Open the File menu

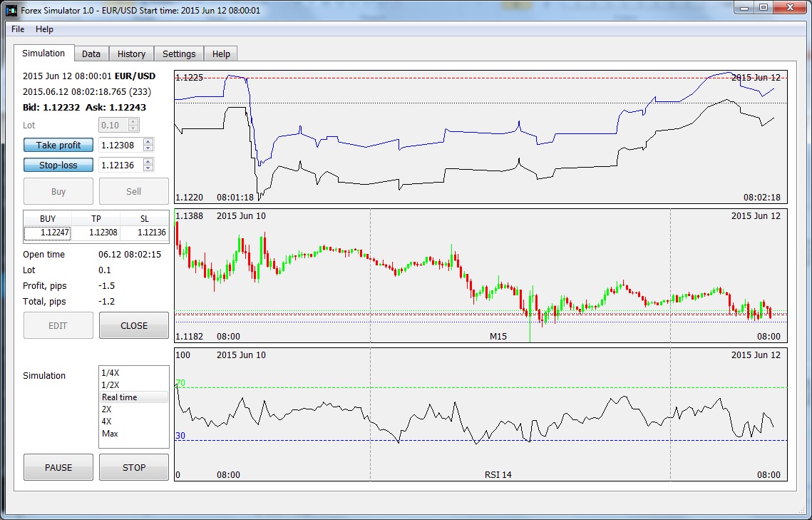[x=18, y=29]
